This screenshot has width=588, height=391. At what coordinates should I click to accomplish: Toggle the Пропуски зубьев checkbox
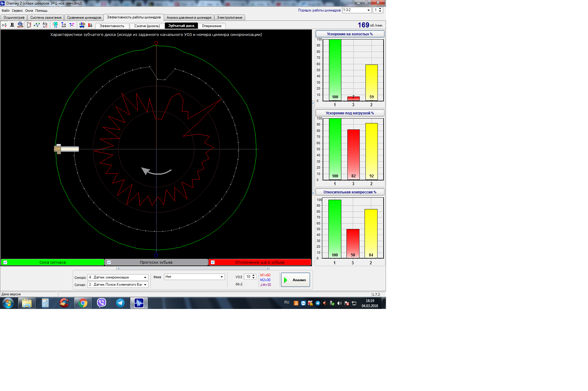click(109, 262)
